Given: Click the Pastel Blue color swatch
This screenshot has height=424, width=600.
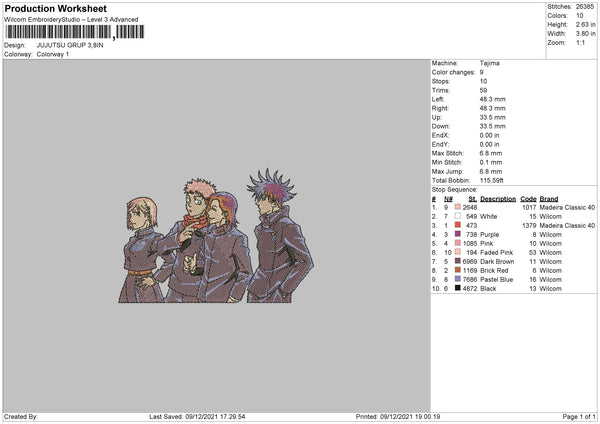Looking at the screenshot, I should point(458,279).
